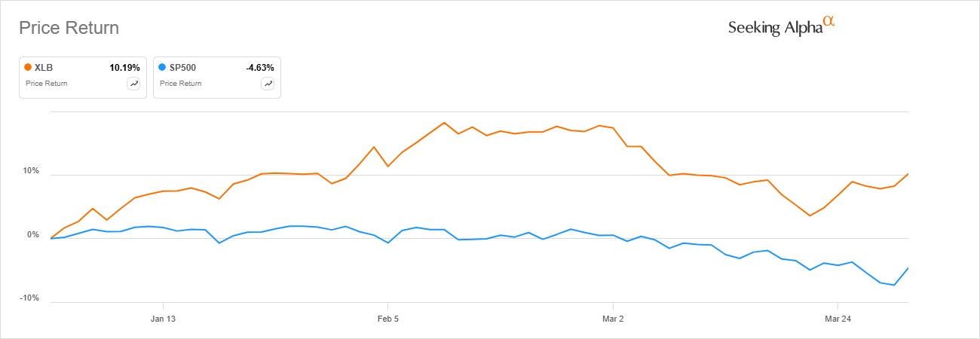980x339 pixels.
Task: Select the XLB ticker label
Action: (44, 67)
